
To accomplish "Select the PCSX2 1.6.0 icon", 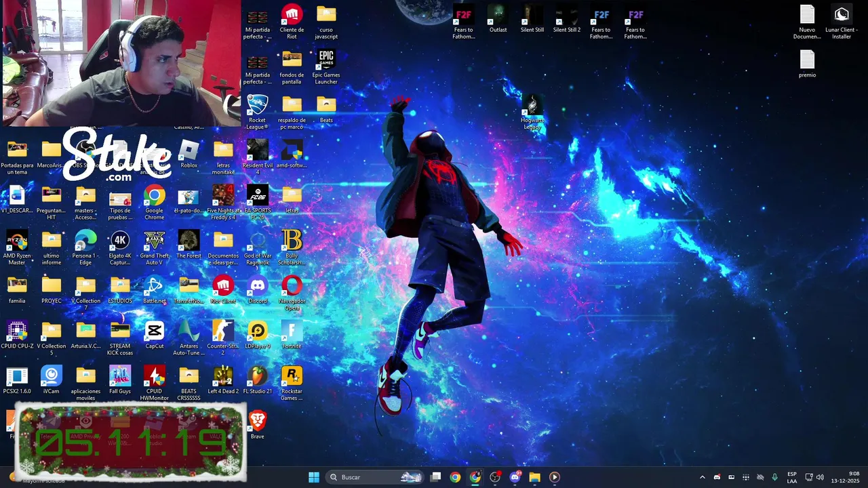I will [17, 380].
